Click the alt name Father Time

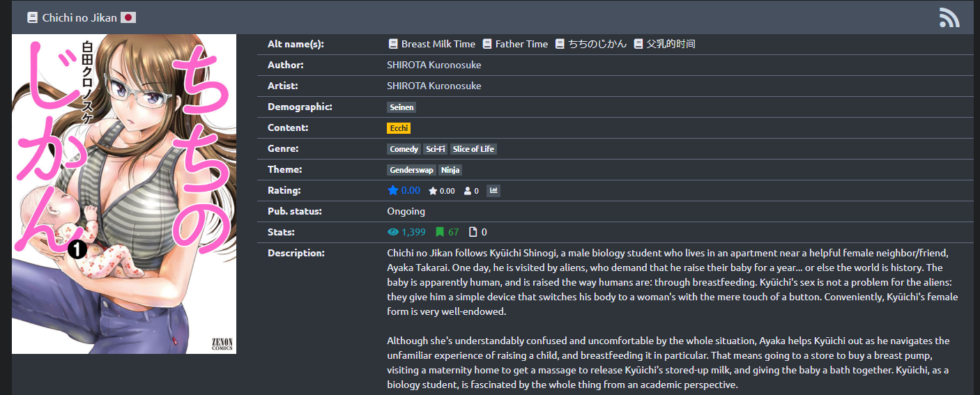click(x=522, y=44)
